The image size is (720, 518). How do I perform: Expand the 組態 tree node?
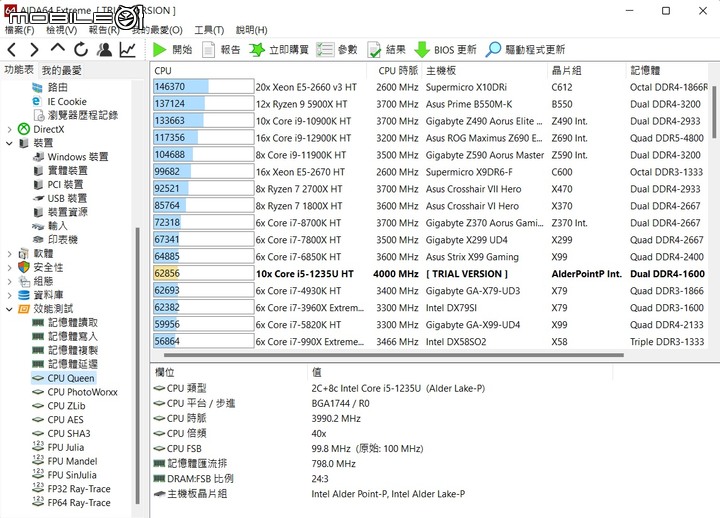click(x=10, y=281)
